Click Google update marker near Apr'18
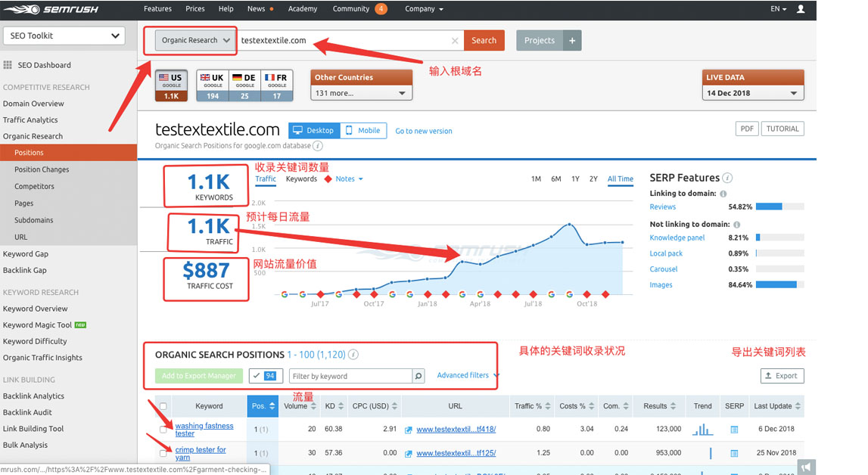Image resolution: width=868 pixels, height=475 pixels. tap(480, 294)
